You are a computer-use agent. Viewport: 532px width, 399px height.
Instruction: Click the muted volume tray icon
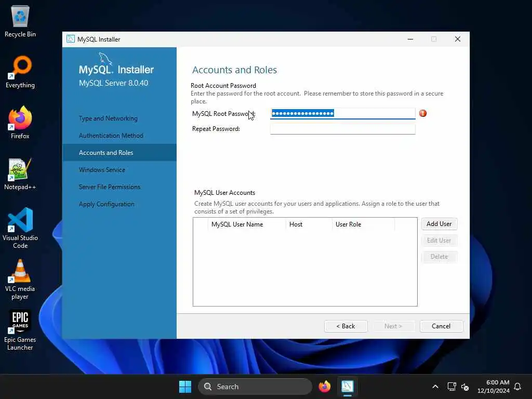465,387
